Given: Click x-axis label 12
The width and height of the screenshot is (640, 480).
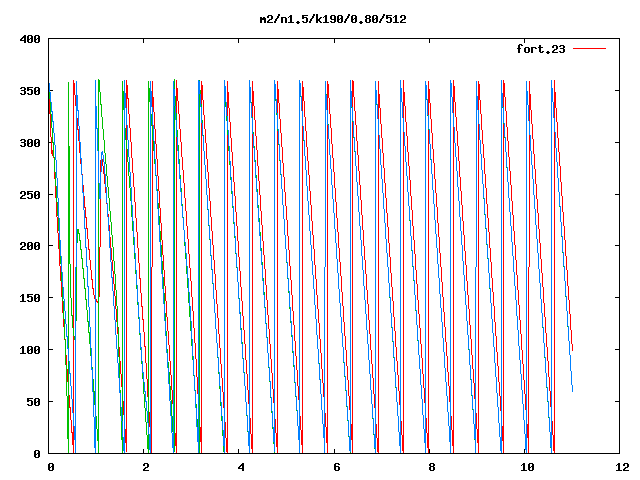Looking at the screenshot, I should [622, 467].
